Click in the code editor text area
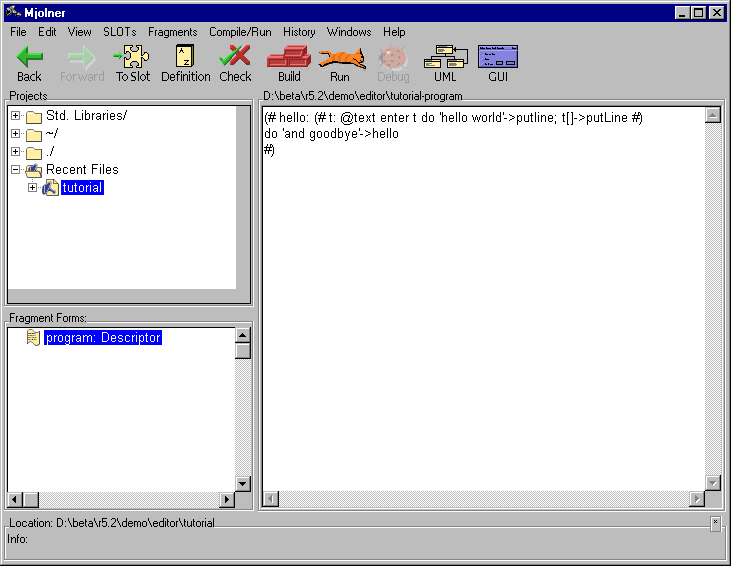Screen dimensions: 731x566 coord(480,300)
